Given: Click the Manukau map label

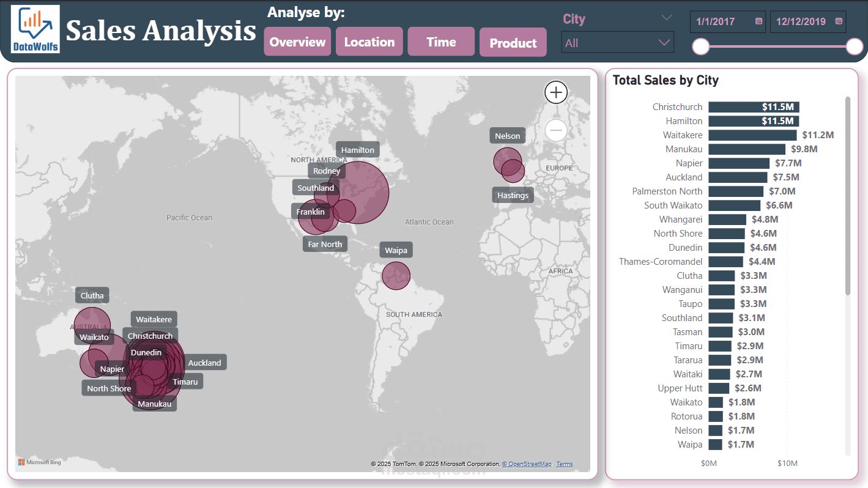Looking at the screenshot, I should (155, 404).
